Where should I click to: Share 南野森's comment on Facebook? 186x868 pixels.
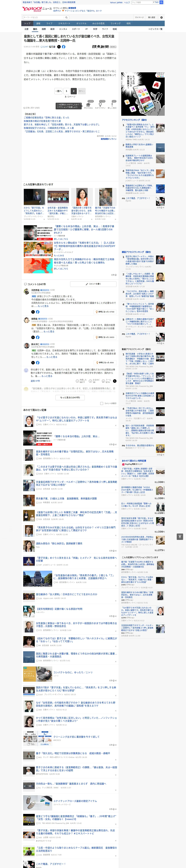click(38, 337)
